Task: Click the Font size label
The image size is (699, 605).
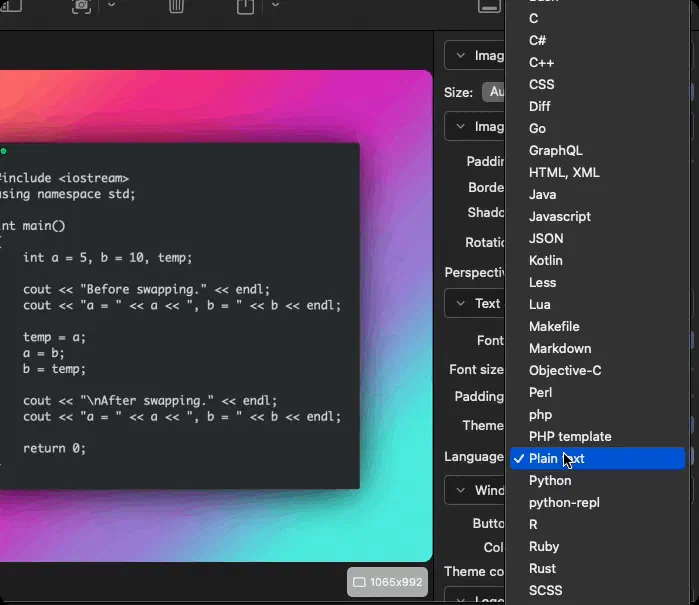Action: [x=477, y=369]
